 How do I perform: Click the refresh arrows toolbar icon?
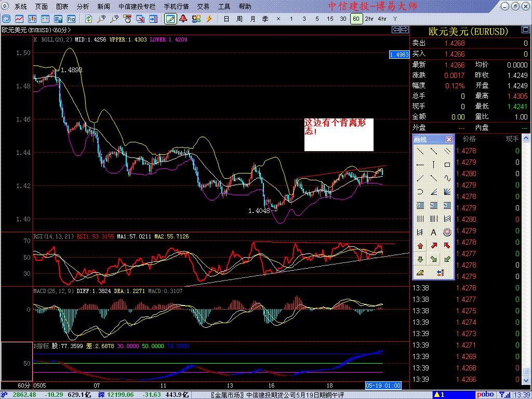[88, 19]
